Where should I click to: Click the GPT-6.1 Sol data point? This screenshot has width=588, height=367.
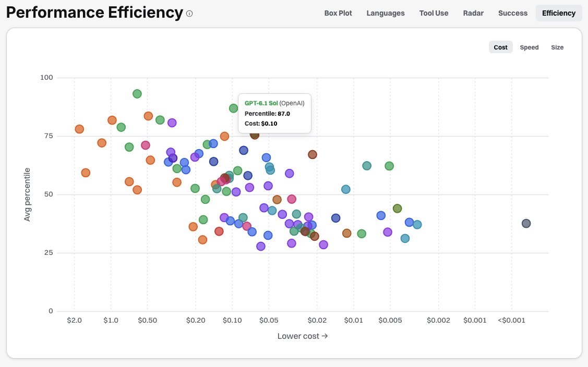pos(234,108)
